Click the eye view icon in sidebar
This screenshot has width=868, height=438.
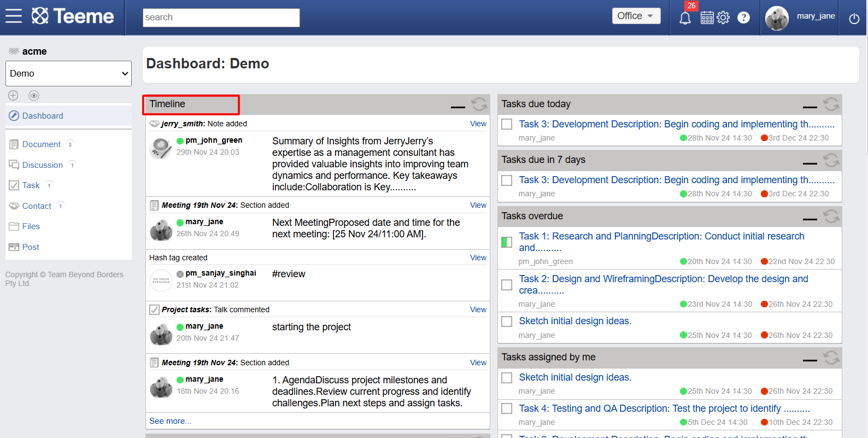[34, 96]
